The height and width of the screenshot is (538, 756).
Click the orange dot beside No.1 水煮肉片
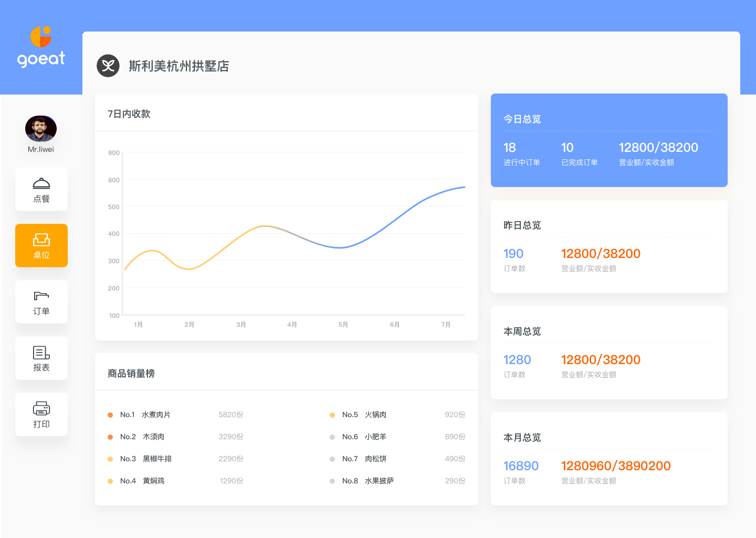(x=110, y=415)
